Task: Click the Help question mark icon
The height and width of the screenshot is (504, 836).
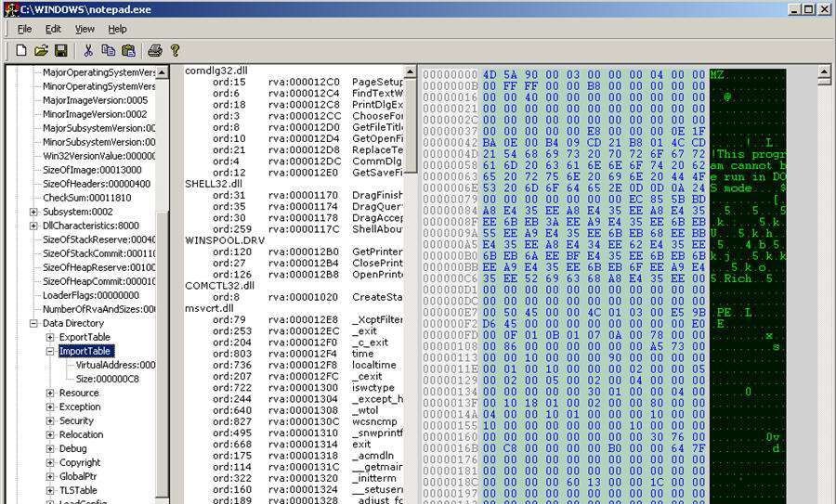Action: (x=175, y=50)
